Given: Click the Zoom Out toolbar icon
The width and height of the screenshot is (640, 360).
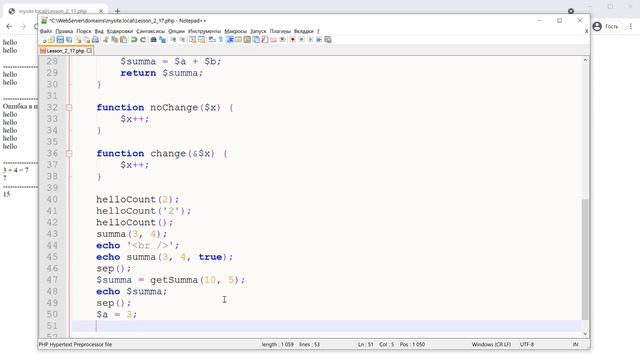Looking at the screenshot, I should [x=182, y=40].
